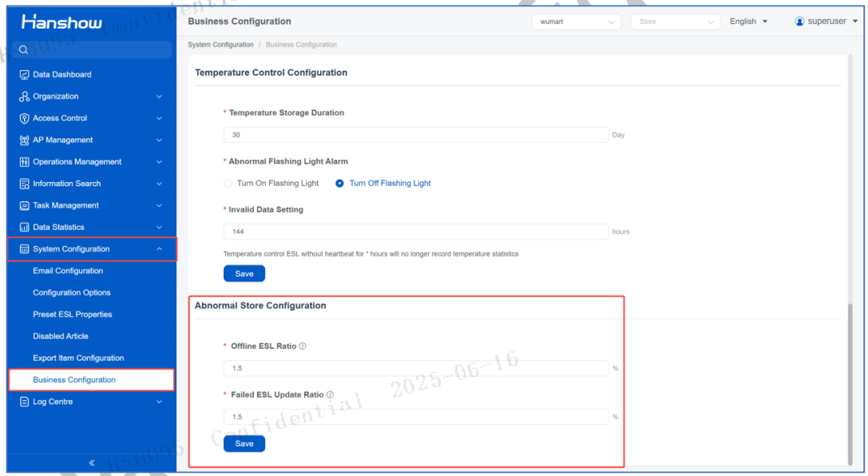Open the Store selector dropdown

click(x=676, y=22)
